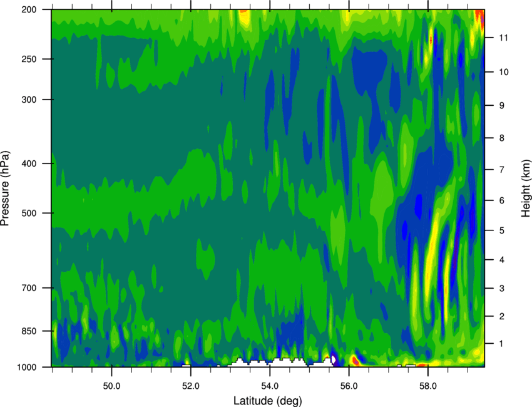The image size is (532, 407).
Task: Click the 3 km height label
Action: [x=502, y=289]
